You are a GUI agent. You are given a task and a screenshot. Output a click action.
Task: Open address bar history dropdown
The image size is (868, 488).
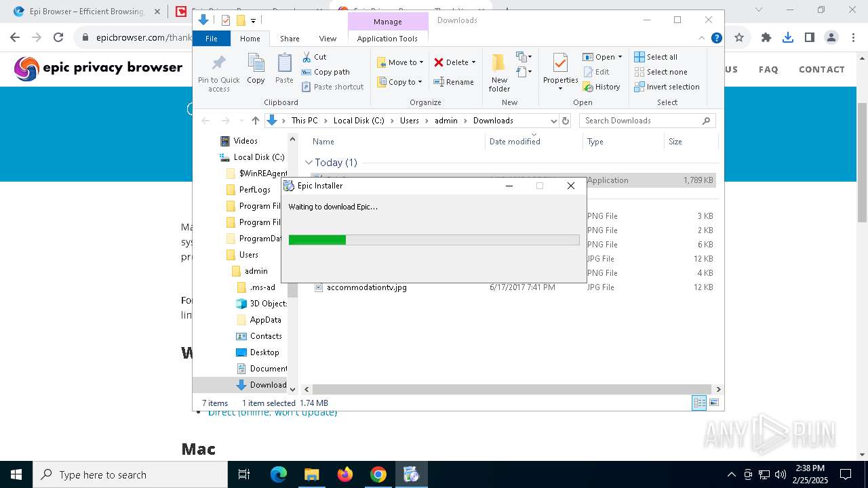tap(553, 121)
